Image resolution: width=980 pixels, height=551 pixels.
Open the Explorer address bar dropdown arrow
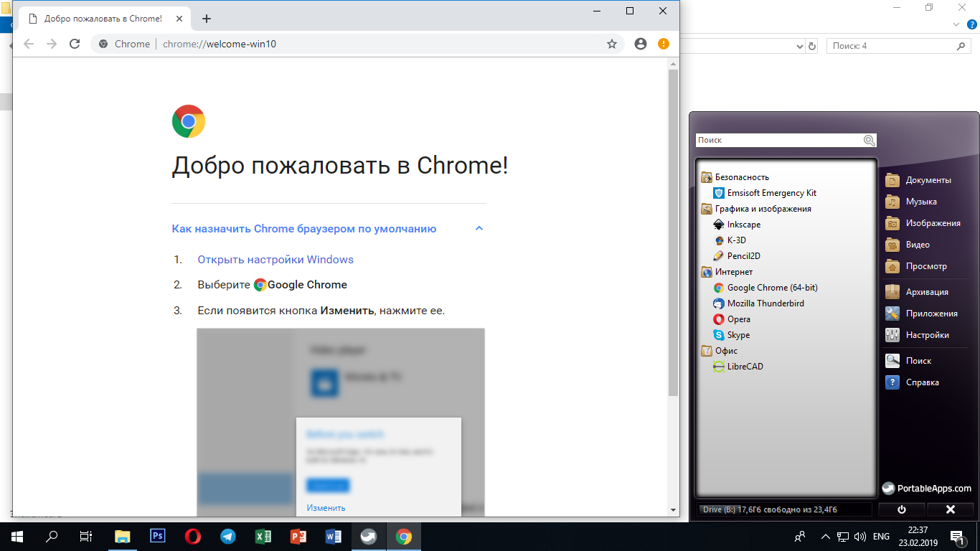click(x=801, y=47)
